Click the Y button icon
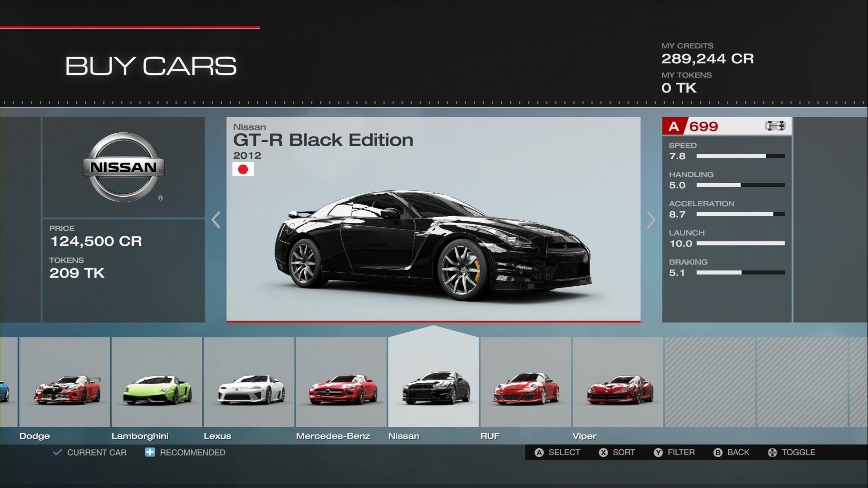The image size is (868, 488). pos(658,453)
